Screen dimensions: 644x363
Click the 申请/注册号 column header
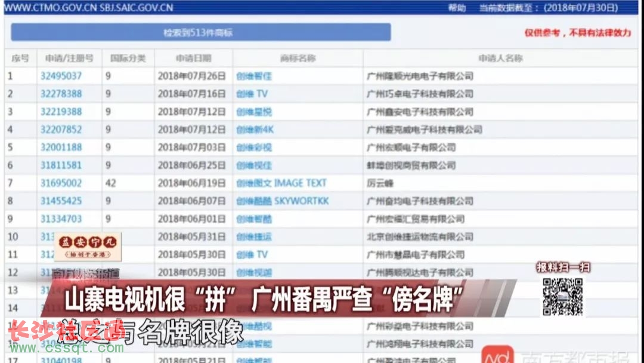(69, 59)
